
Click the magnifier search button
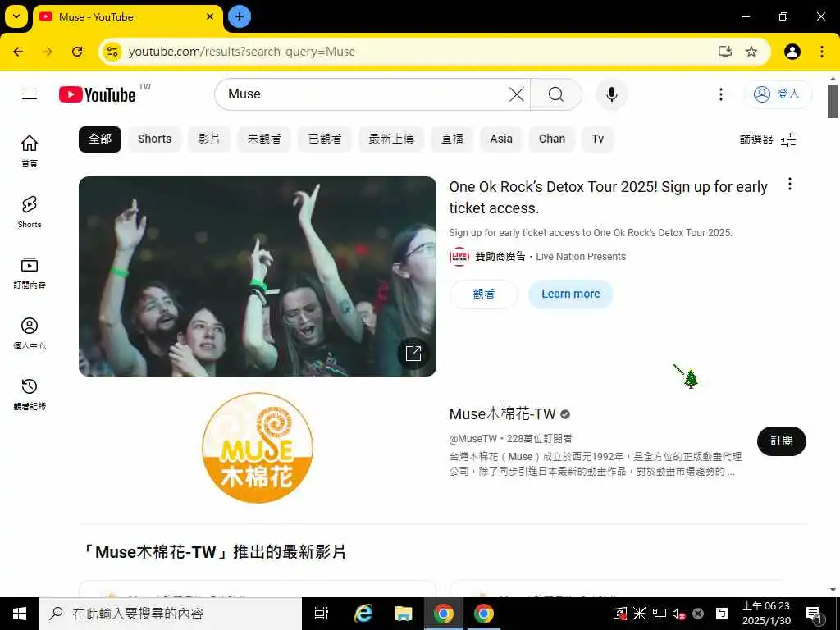click(x=556, y=95)
